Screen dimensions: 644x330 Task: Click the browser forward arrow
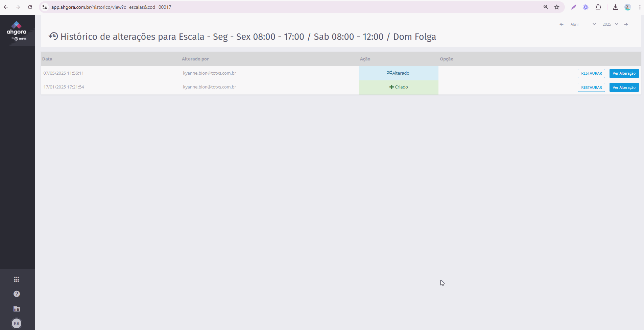tap(18, 7)
